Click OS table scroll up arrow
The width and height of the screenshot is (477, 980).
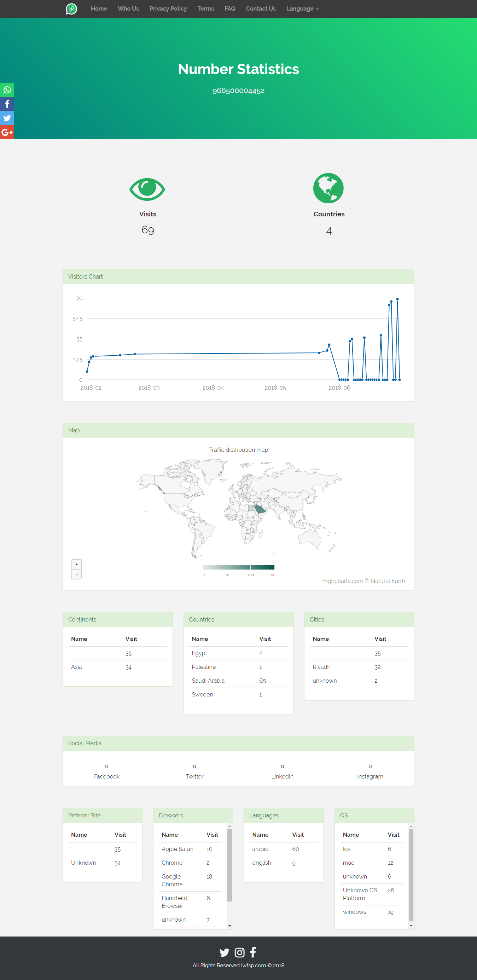click(411, 826)
